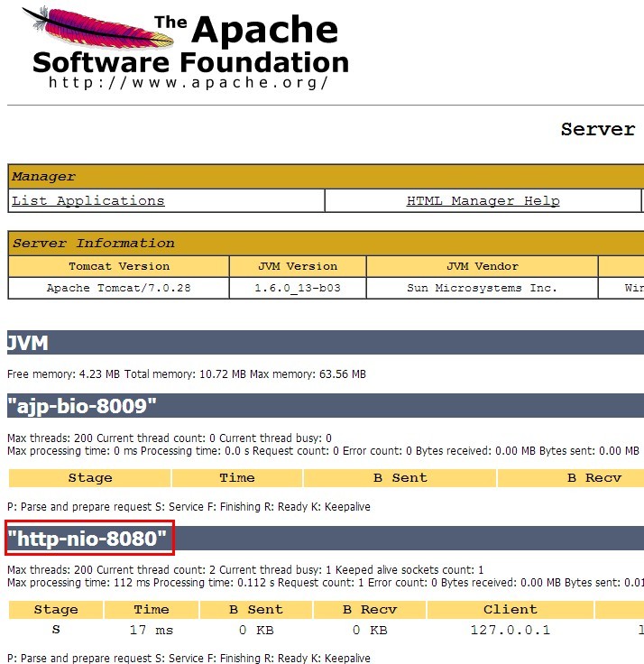Click the JVM Vendor column header
This screenshot has height=664, width=644.
click(x=483, y=266)
